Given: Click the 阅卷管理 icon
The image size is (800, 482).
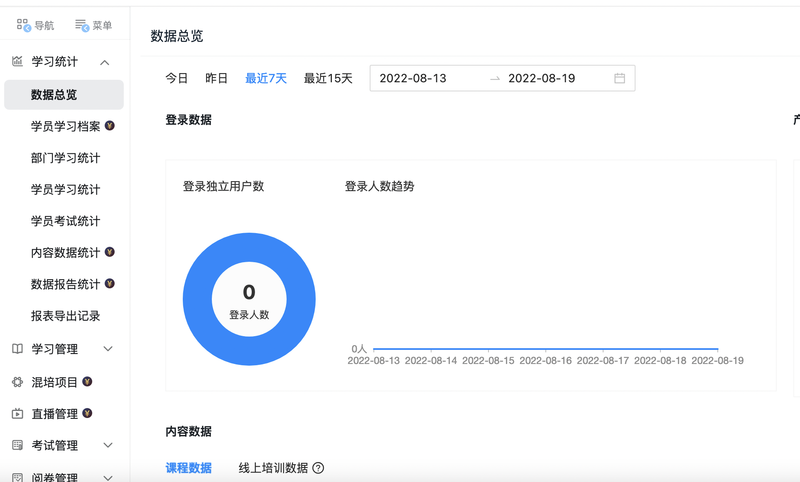Looking at the screenshot, I should point(17,477).
